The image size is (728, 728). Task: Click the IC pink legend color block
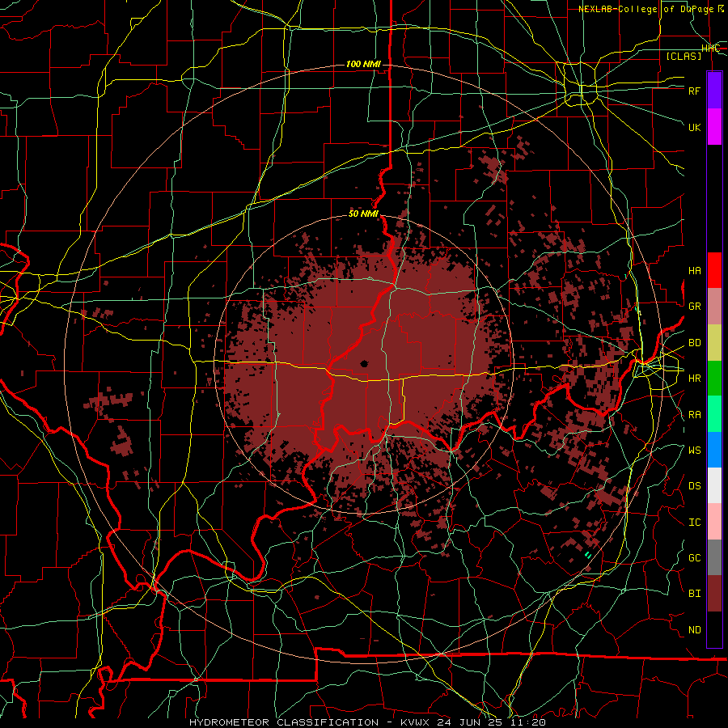[714, 522]
